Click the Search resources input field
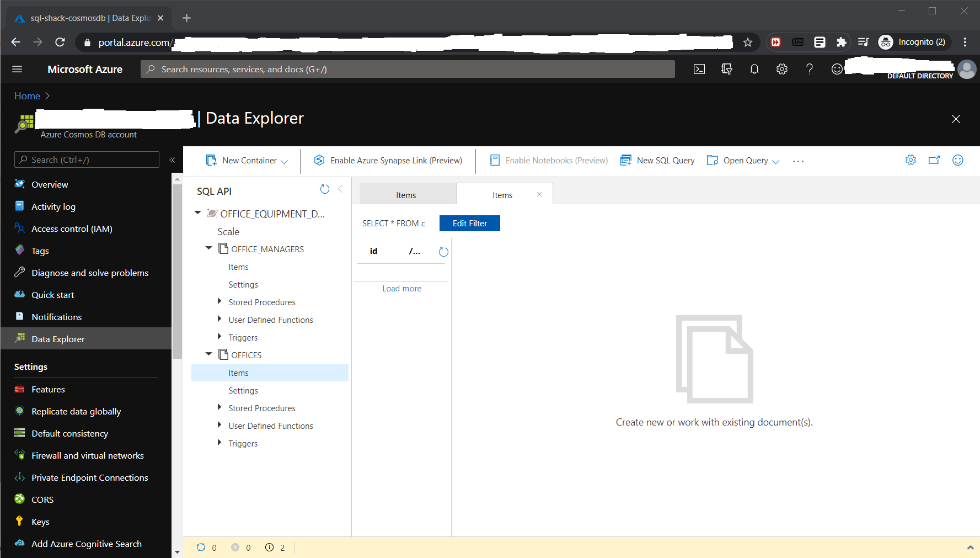The image size is (980, 558). coord(408,69)
